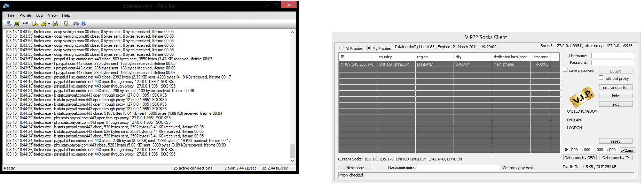The height and width of the screenshot is (188, 644).
Task: Select the All Proxies radio button
Action: point(341,48)
